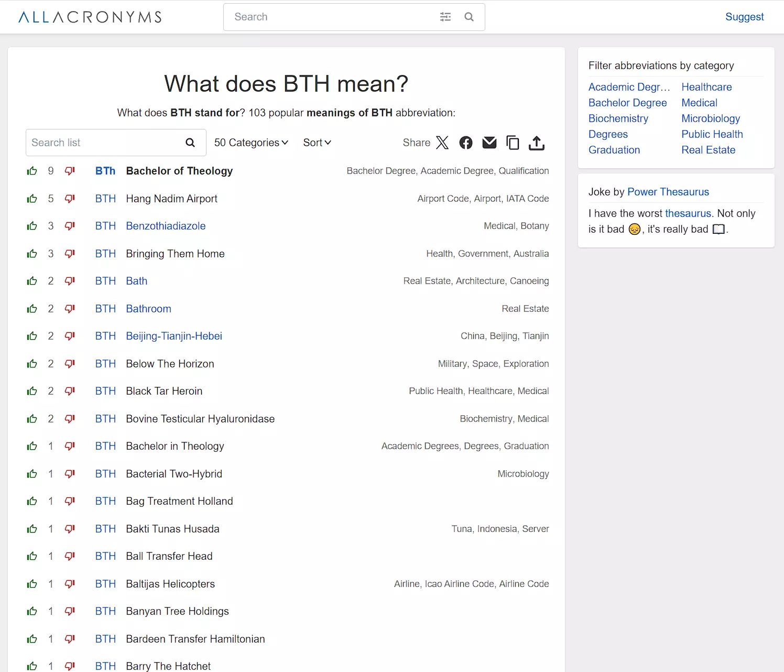This screenshot has width=784, height=672.
Task: Downvote Bovine Testicular Hyaluronidase
Action: pos(70,419)
